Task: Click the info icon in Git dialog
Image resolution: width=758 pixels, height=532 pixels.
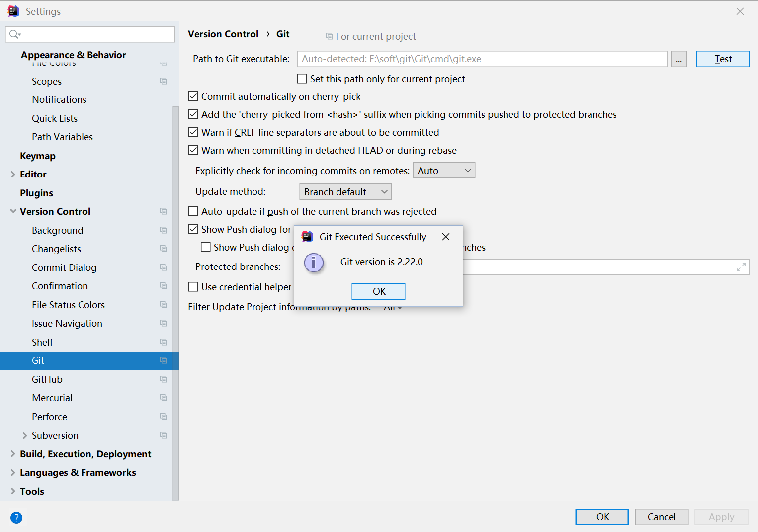Action: click(314, 263)
